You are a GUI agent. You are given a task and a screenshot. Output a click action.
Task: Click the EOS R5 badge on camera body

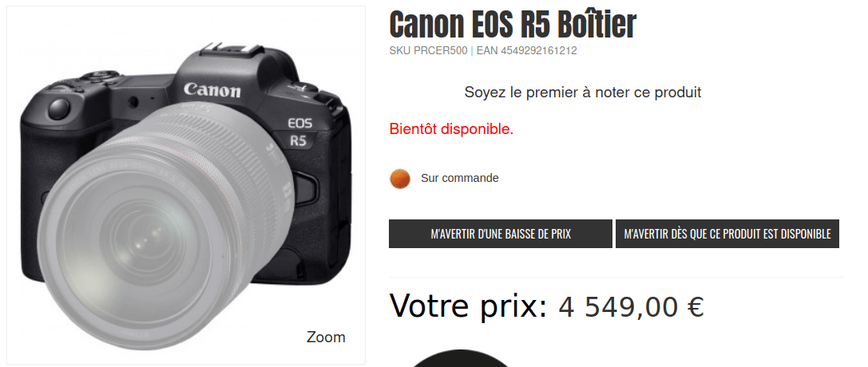coord(299,132)
